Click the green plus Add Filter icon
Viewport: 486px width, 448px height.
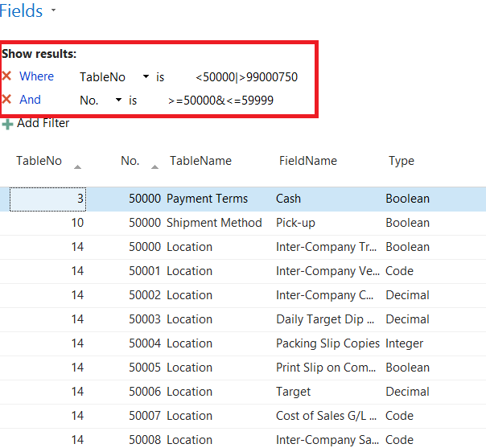pos(7,125)
